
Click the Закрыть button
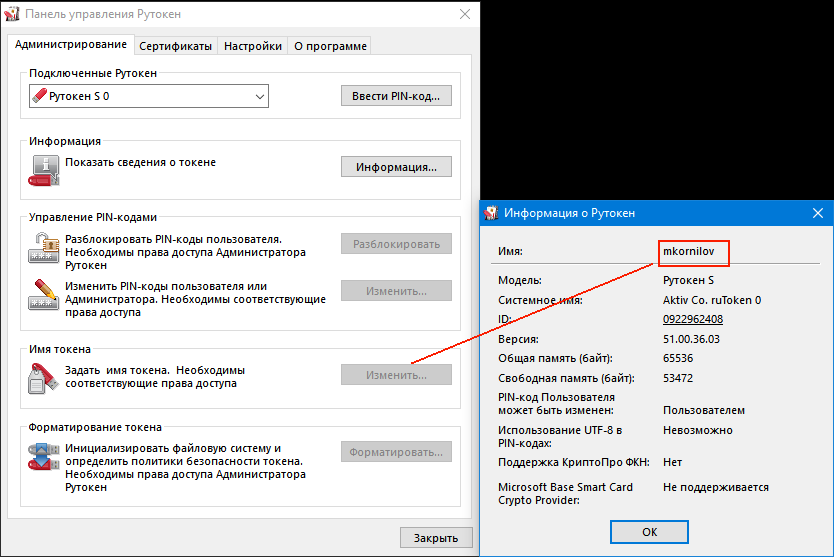coord(435,538)
